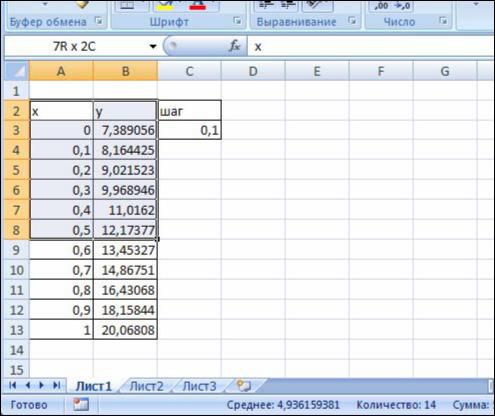Click cell C3 with step value 0,1

(189, 130)
